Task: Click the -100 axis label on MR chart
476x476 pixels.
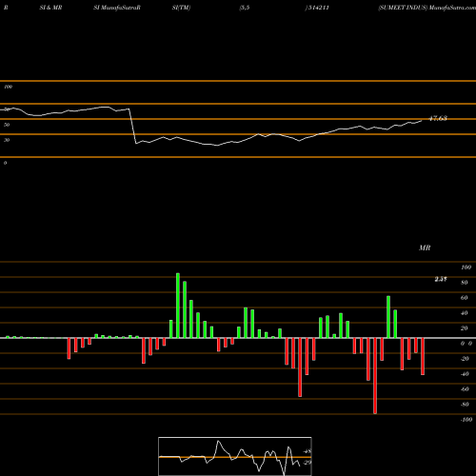Action: pos(466,420)
